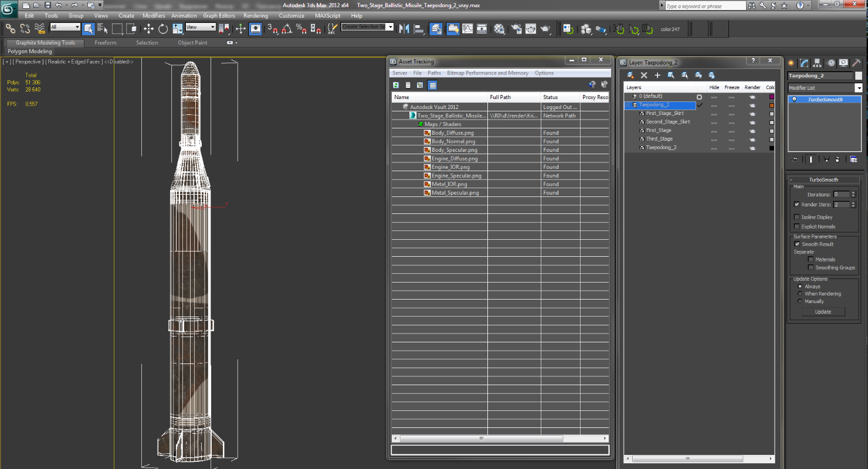Click Pin Stack icon under modifier stack
The width and height of the screenshot is (868, 469).
click(x=795, y=159)
